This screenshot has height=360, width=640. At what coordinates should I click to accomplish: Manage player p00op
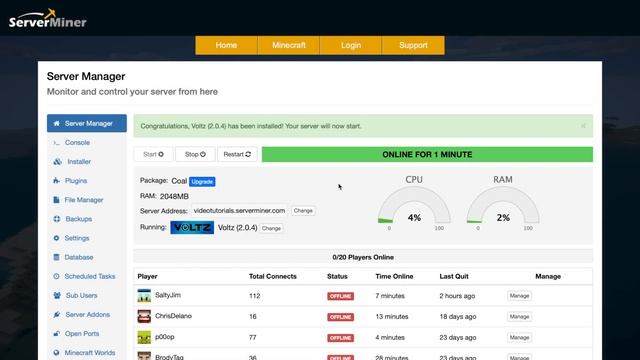[519, 338]
